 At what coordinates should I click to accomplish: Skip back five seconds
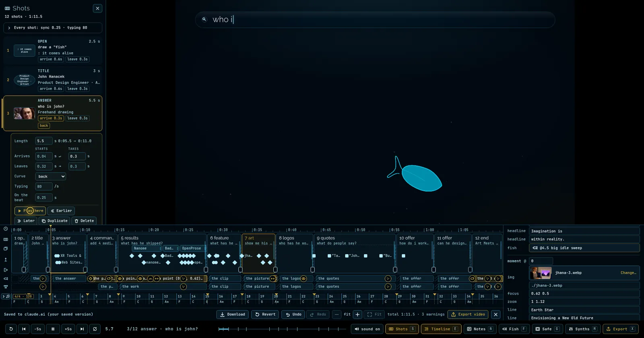38,329
